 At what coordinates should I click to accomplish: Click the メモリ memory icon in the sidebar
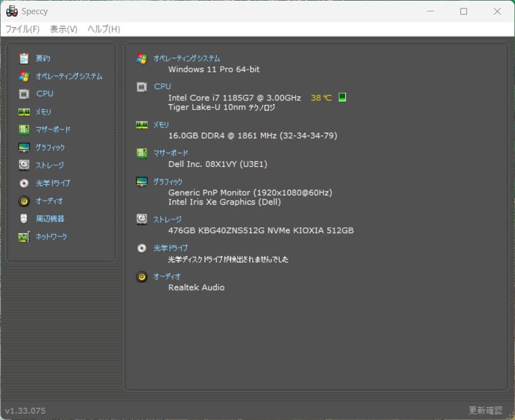[23, 112]
